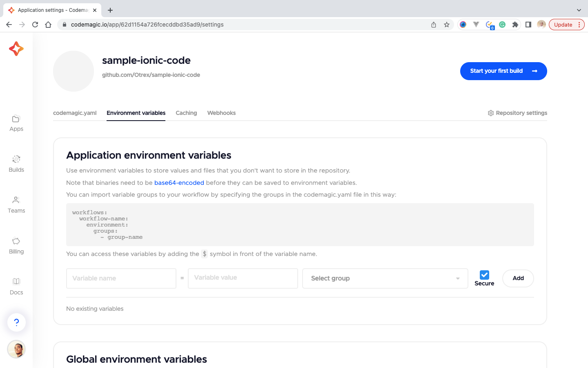This screenshot has height=368, width=588.
Task: Click the 'Global environment variables' heading
Action: 136,359
